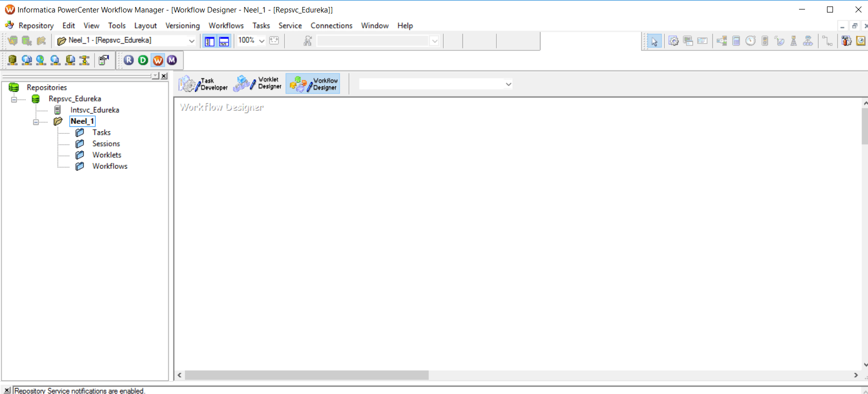Open the Workflows menu
This screenshot has height=394, width=868.
(x=226, y=25)
